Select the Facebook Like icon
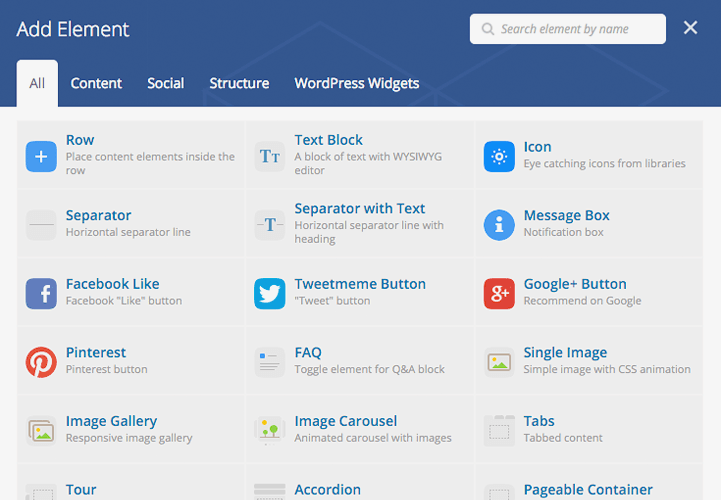The height and width of the screenshot is (500, 721). tap(41, 293)
